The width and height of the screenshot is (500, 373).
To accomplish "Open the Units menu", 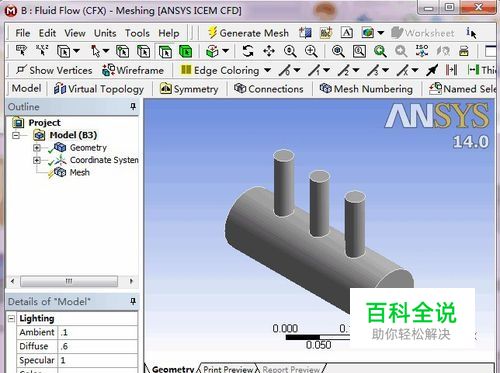I will point(105,33).
